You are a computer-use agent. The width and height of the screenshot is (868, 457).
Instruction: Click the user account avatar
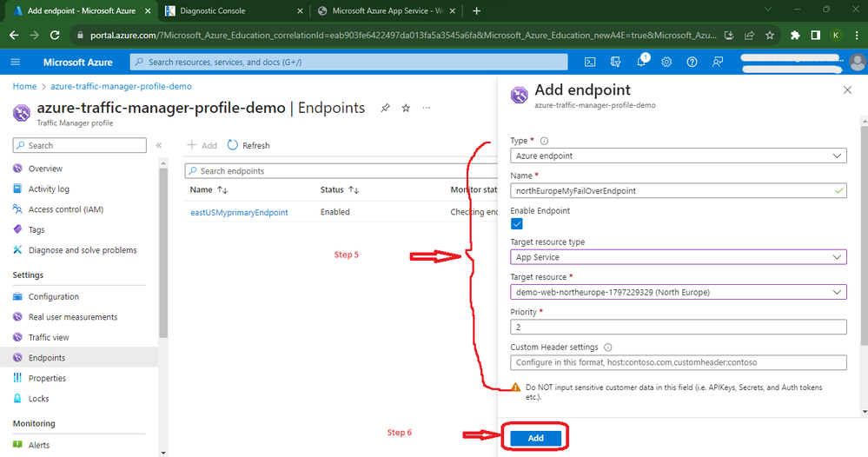click(x=858, y=62)
